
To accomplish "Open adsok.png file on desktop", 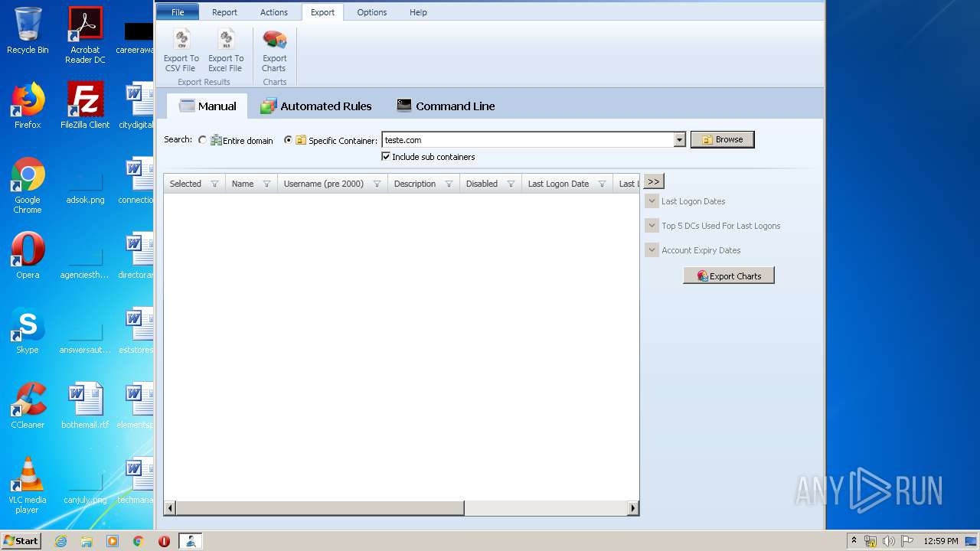I will tap(85, 186).
